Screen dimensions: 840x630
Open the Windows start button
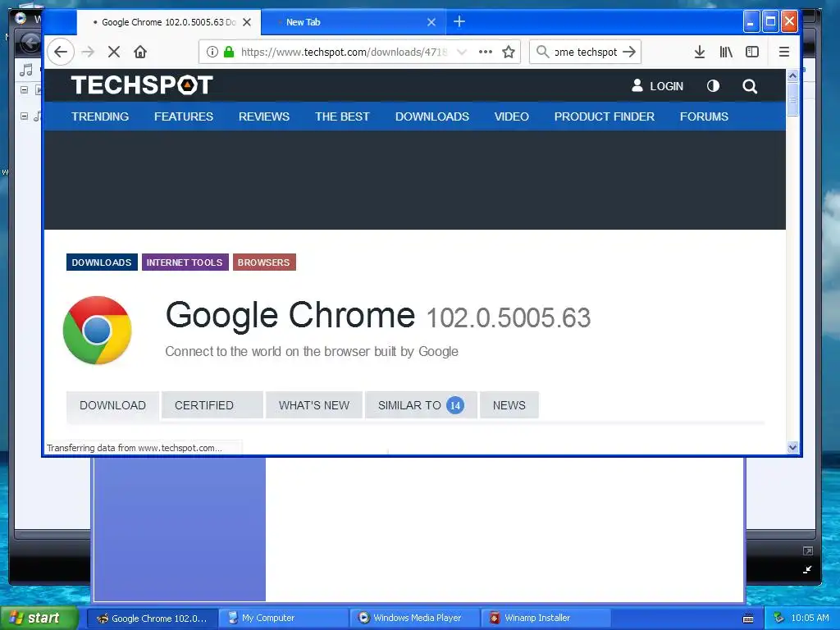pos(39,618)
